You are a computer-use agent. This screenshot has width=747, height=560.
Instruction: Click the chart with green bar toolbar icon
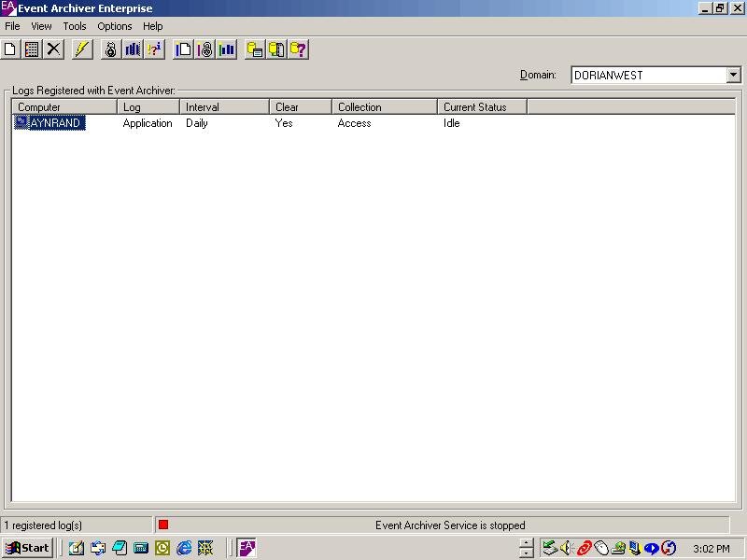click(x=227, y=49)
